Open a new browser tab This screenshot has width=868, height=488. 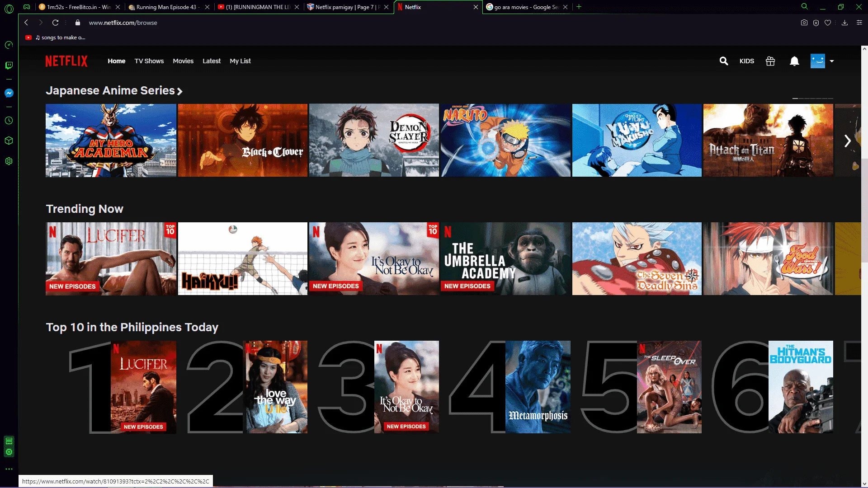coord(579,7)
